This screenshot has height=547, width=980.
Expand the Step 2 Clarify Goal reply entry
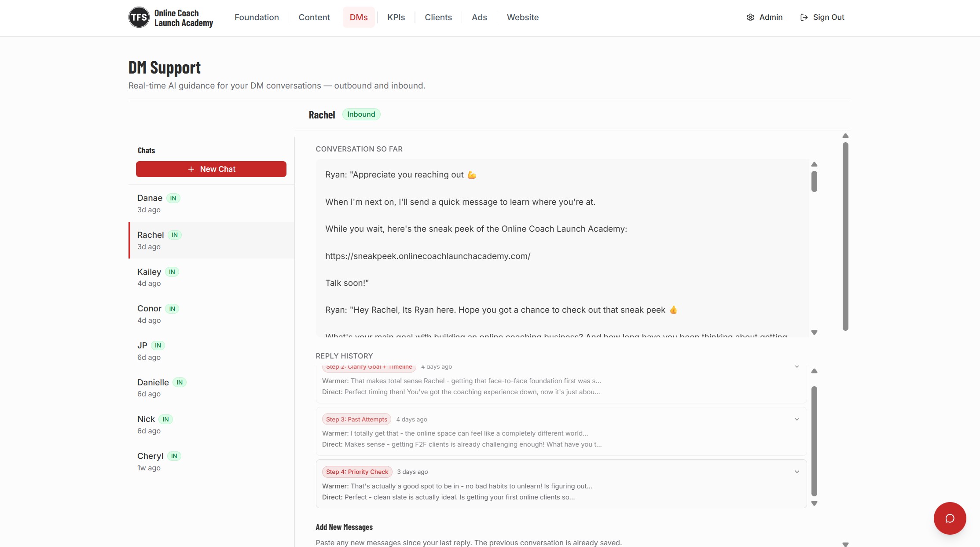point(796,366)
